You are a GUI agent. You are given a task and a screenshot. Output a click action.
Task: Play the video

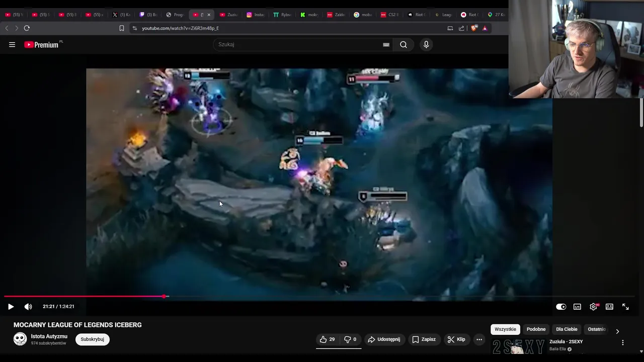(x=11, y=307)
